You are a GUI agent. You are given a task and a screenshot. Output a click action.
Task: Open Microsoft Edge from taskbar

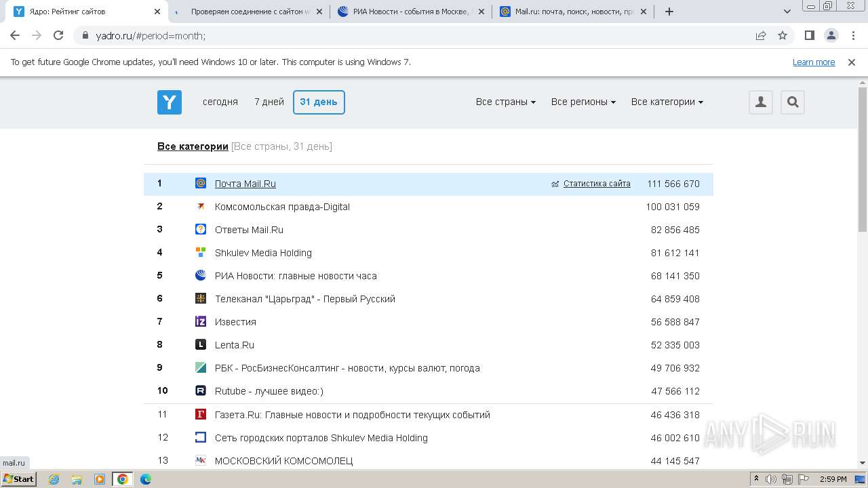[145, 479]
